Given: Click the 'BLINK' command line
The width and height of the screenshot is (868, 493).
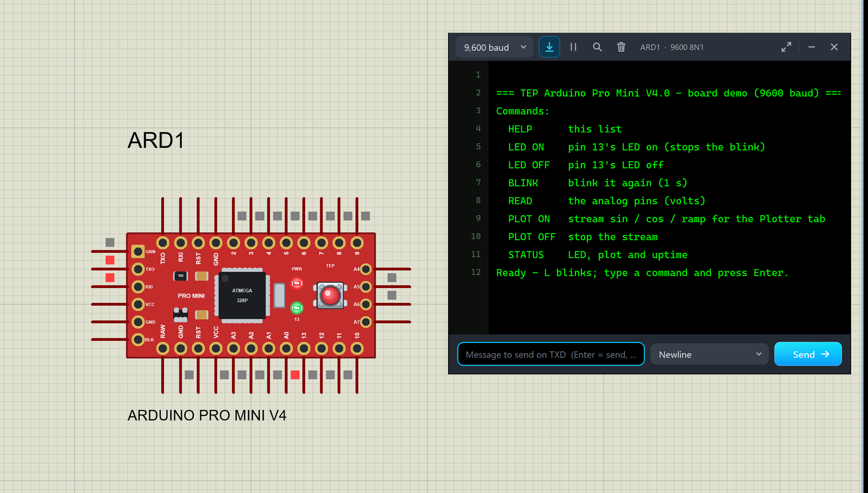Looking at the screenshot, I should point(597,183).
